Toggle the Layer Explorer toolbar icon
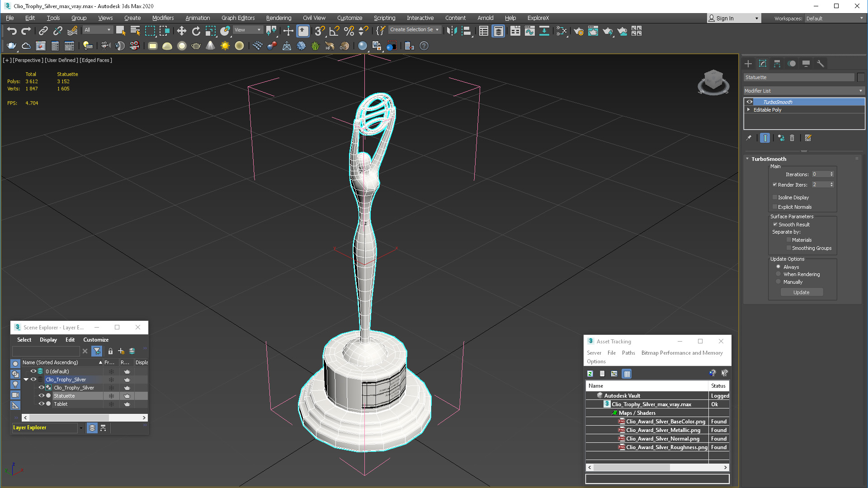Image resolution: width=868 pixels, height=488 pixels. coord(498,31)
